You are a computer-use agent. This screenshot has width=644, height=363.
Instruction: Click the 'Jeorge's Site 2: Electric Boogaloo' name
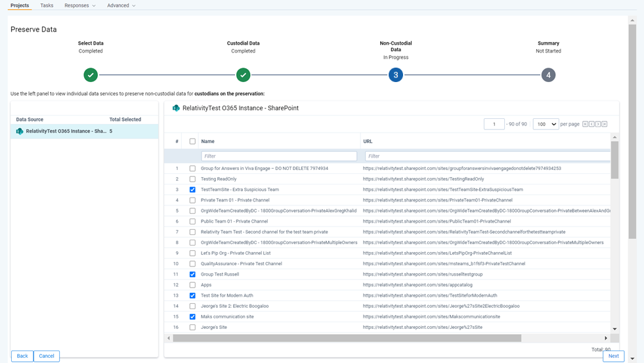pos(234,307)
